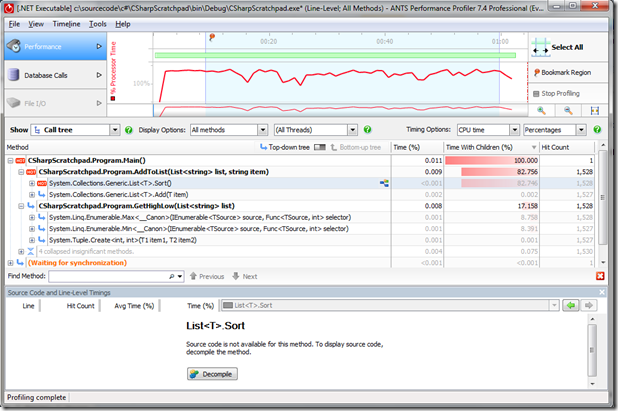Collapse the AddToList method node
618x411 pixels.
(21, 172)
